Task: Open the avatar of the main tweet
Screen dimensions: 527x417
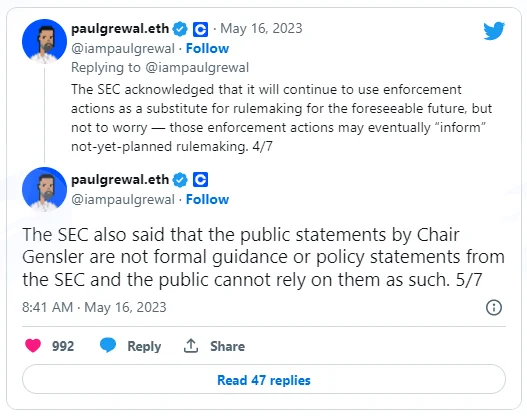Action: pos(44,190)
